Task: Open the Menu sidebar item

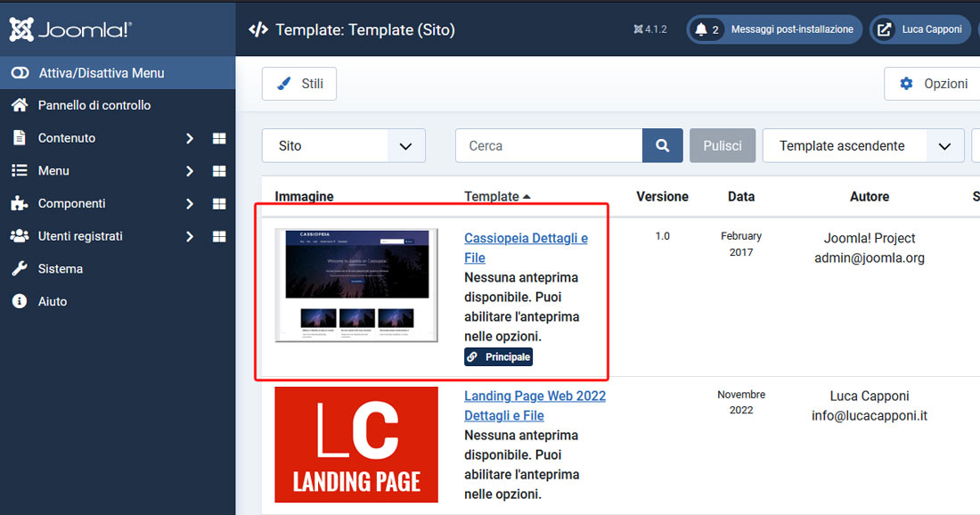Action: (53, 170)
